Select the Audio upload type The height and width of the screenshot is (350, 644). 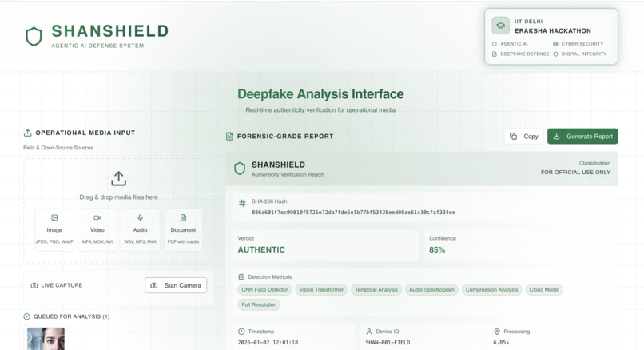tap(140, 229)
